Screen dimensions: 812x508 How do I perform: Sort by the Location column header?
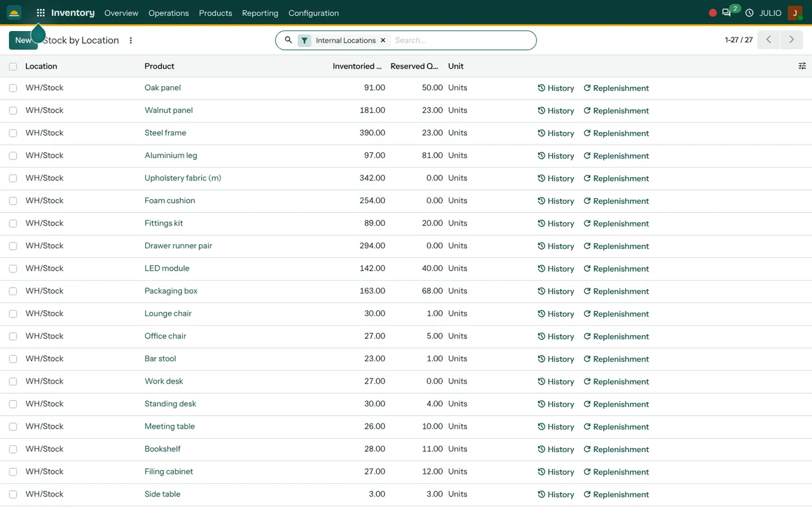[41, 66]
